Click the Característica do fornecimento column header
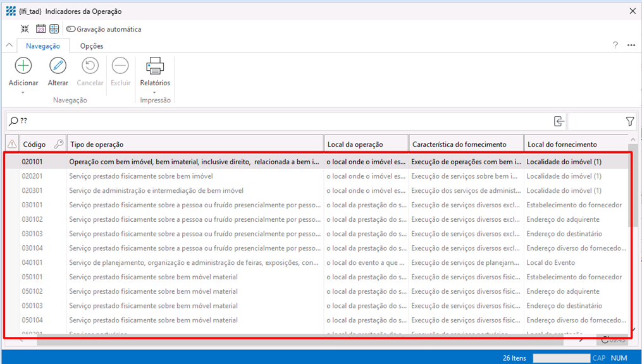The height and width of the screenshot is (364, 642). (x=466, y=145)
